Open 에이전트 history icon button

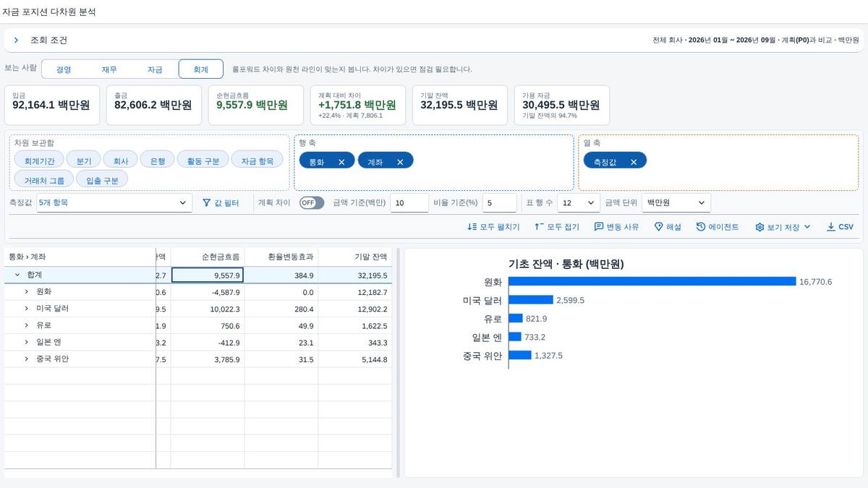[718, 227]
